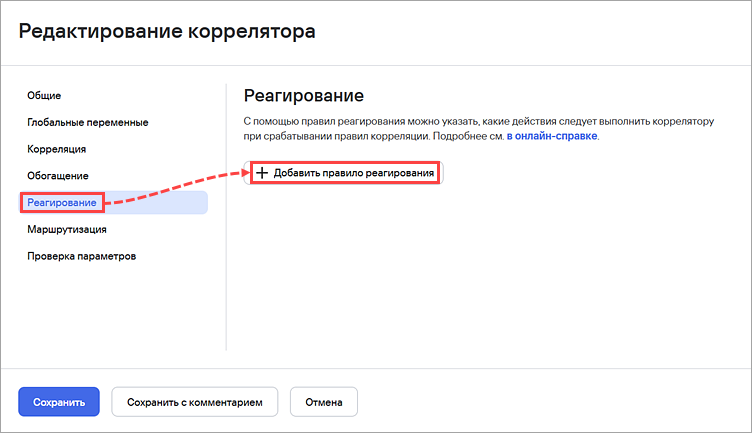Click the response rules description paragraph

479,129
